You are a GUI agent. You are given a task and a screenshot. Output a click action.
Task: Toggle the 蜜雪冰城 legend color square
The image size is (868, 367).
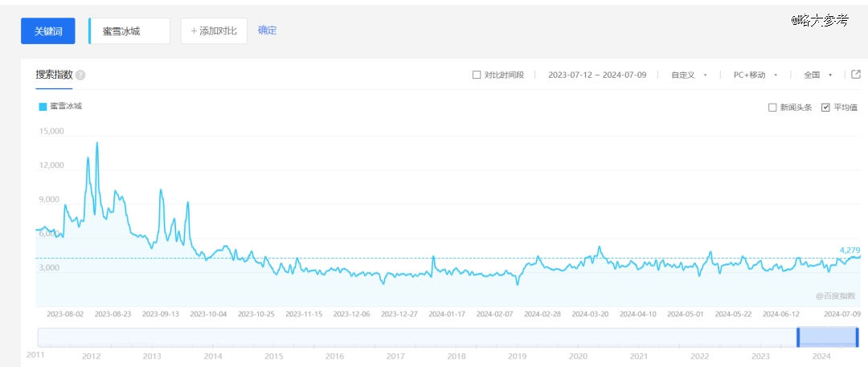pyautogui.click(x=43, y=106)
